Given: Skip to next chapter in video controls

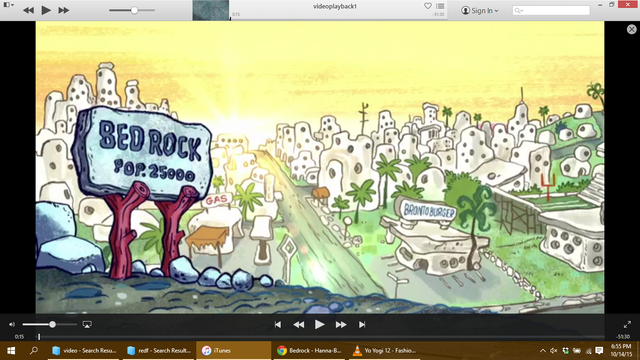Looking at the screenshot, I should [x=362, y=324].
